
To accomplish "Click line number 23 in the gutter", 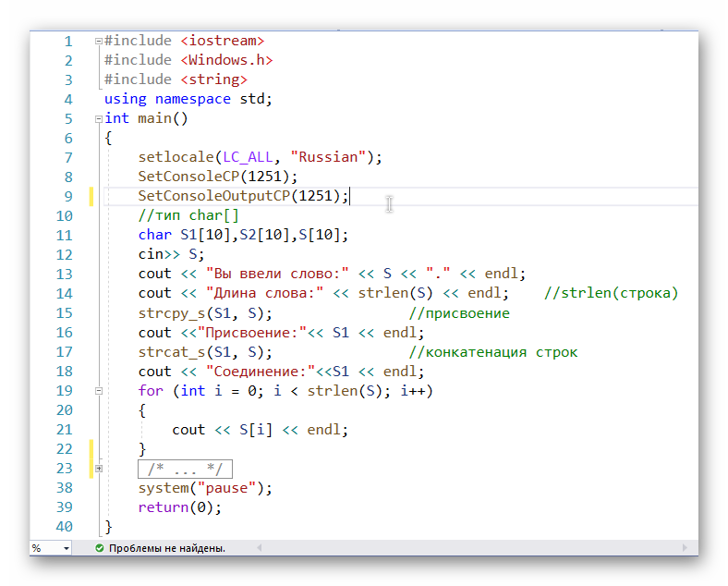I will 64,469.
